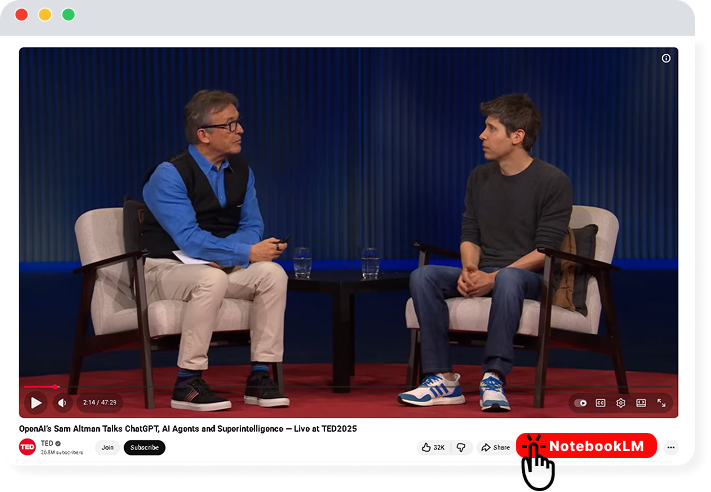
Task: Open the video settings gear
Action: coord(621,403)
